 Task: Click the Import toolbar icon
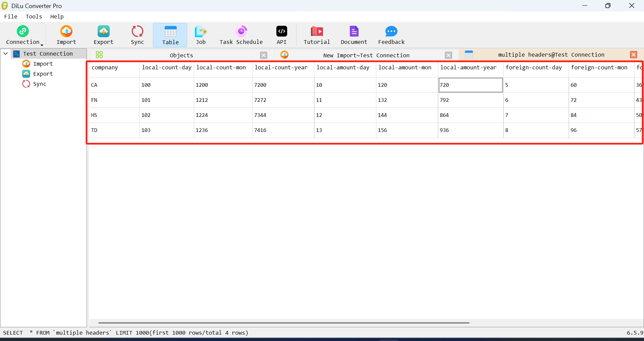click(x=66, y=35)
